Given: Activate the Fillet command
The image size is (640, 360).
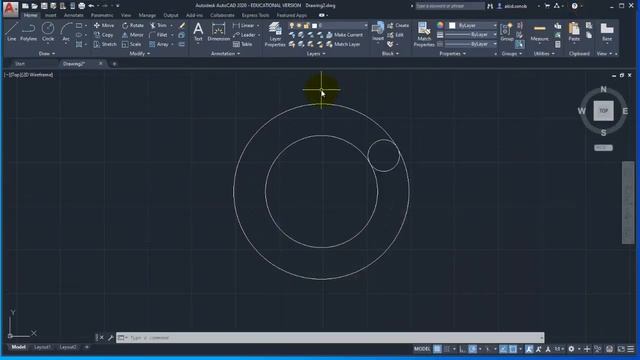Looking at the screenshot, I should 158,35.
